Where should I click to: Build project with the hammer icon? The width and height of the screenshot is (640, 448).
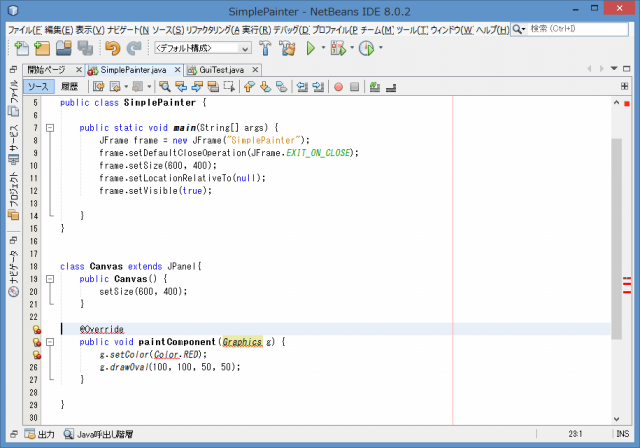265,48
